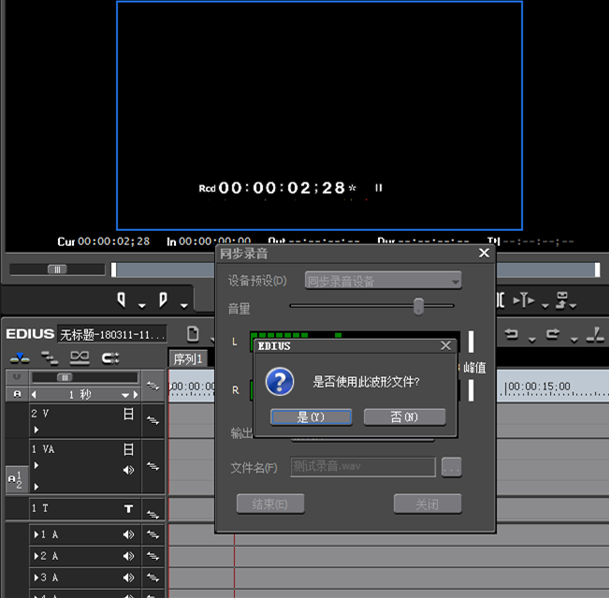Click the 00:00:15;00 timeline ruler mark
The height and width of the screenshot is (598, 609).
tap(539, 386)
